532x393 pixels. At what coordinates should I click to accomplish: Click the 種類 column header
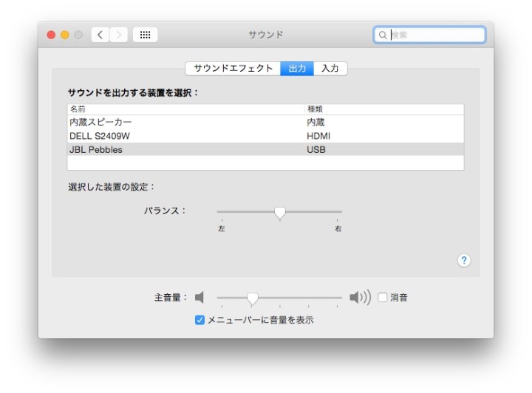(316, 109)
